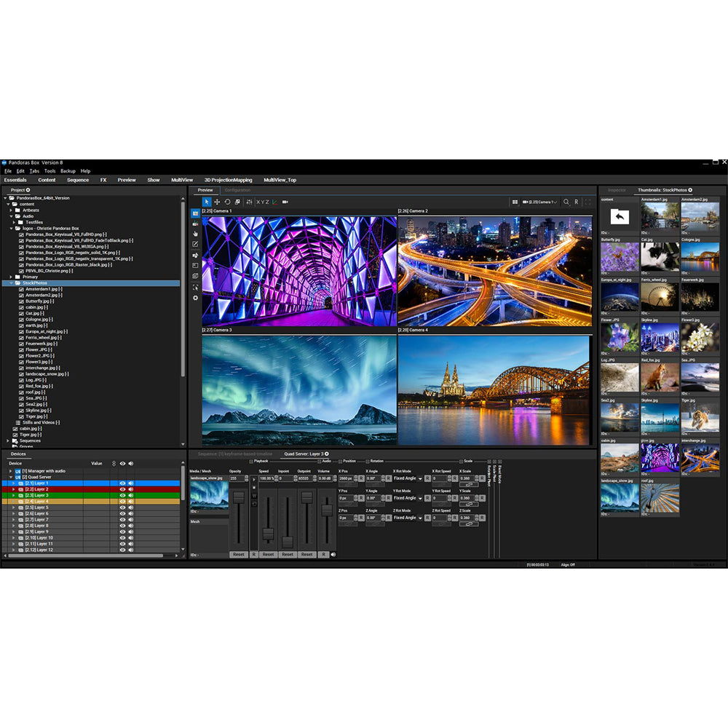Open the Tools menu
This screenshot has width=728, height=728.
click(x=50, y=170)
